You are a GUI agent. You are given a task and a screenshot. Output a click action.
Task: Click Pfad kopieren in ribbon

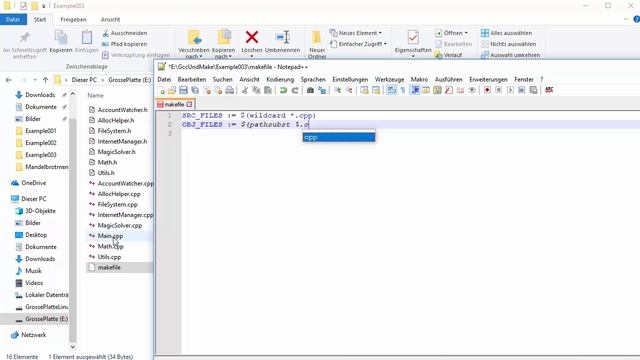[x=124, y=44]
